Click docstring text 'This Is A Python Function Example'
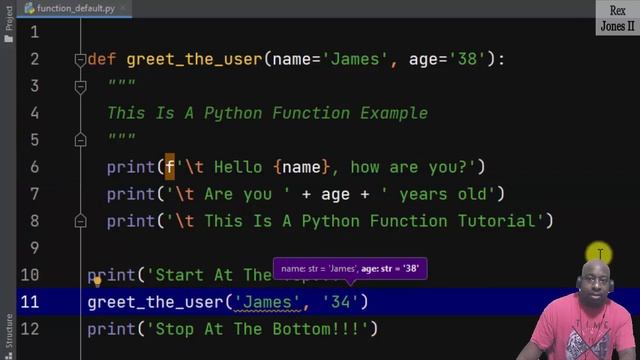 [x=267, y=113]
